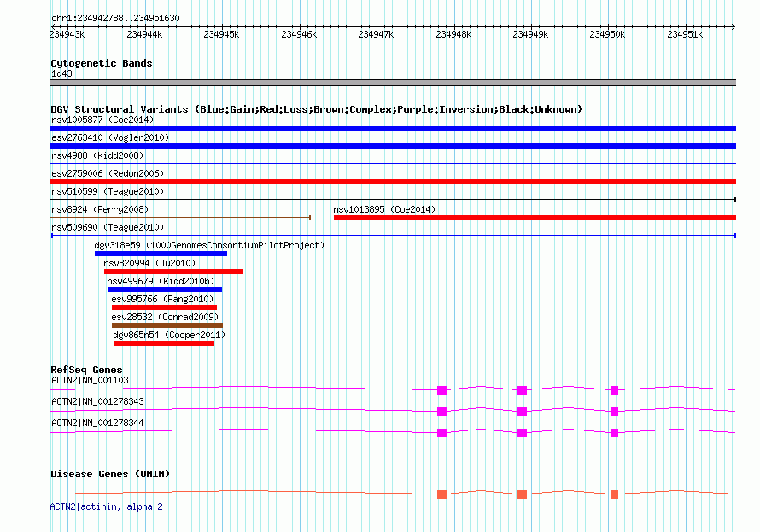Click the chr1:234942788..234951630 coordinate label

pyautogui.click(x=115, y=18)
